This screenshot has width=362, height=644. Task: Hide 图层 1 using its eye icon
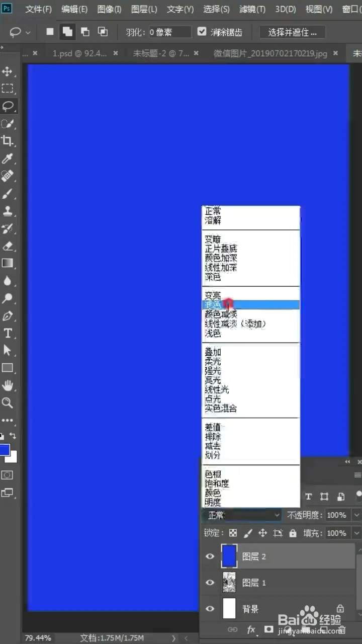coord(210,583)
